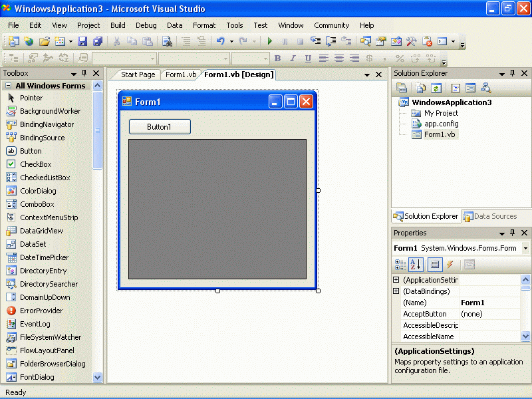This screenshot has width=532, height=399.
Task: Toggle Bold in the formatting toolbar
Action: click(x=277, y=59)
